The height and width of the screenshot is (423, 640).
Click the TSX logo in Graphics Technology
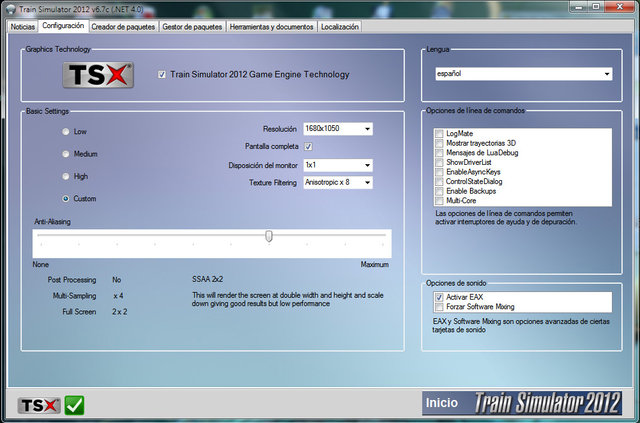pyautogui.click(x=99, y=75)
